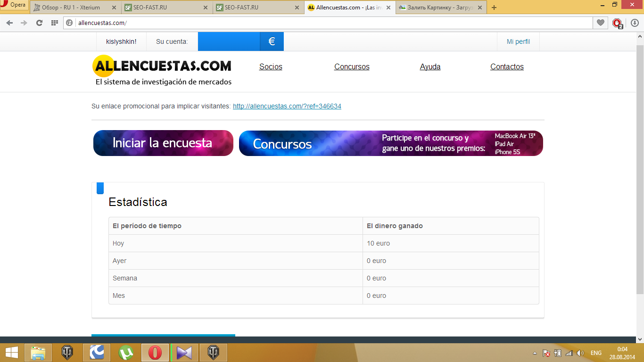Select the 0 euro value in Semana row
Viewport: 644px width, 362px height.
376,278
